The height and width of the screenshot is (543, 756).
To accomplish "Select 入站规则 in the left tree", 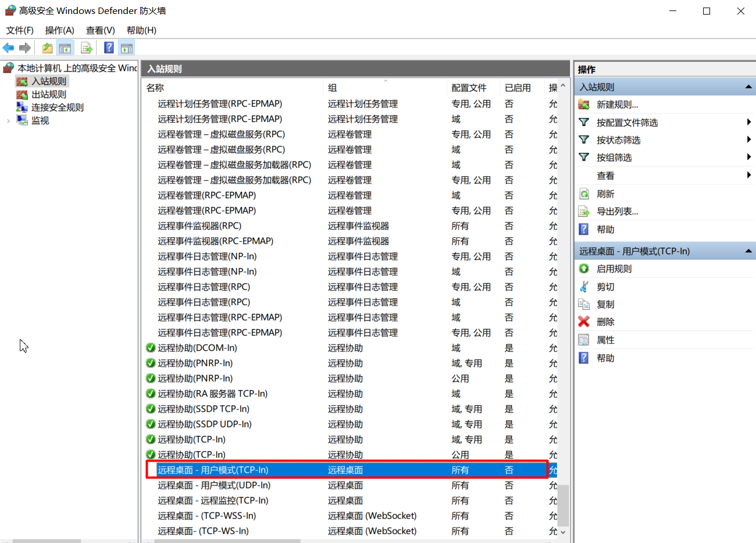I will click(x=49, y=81).
